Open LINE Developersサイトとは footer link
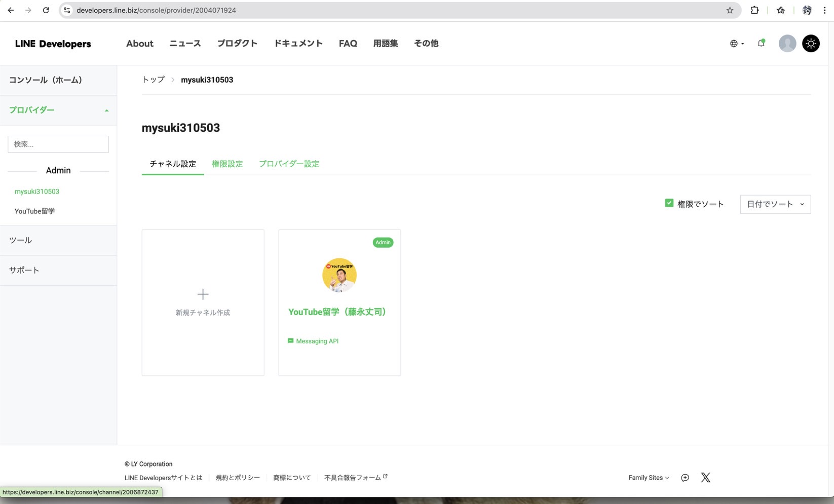834x504 pixels. click(163, 478)
